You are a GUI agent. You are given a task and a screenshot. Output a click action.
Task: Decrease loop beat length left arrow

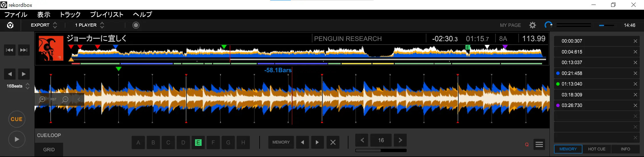[x=362, y=140]
